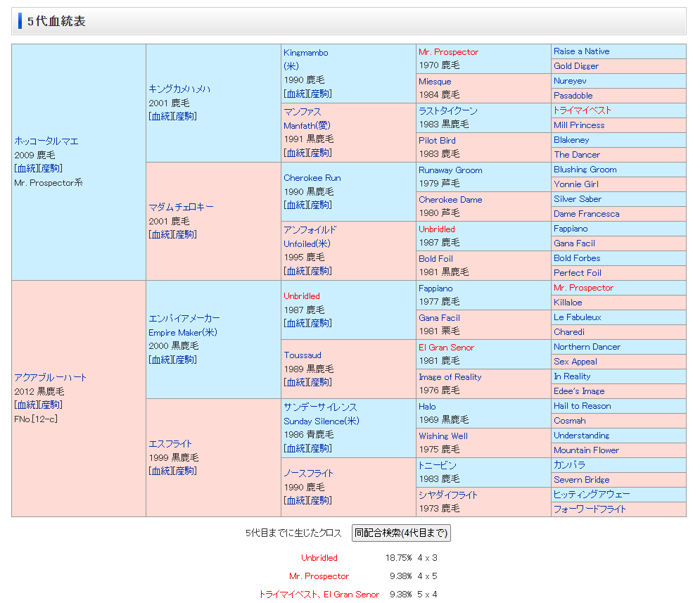Go to the エンパイアメーカー horse page

point(184,318)
